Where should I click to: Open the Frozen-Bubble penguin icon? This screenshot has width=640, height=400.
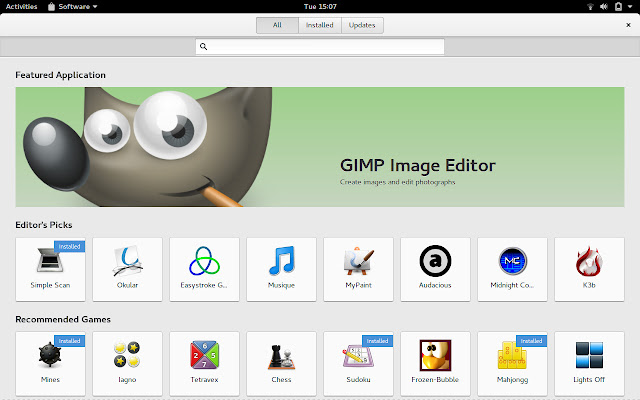[436, 355]
